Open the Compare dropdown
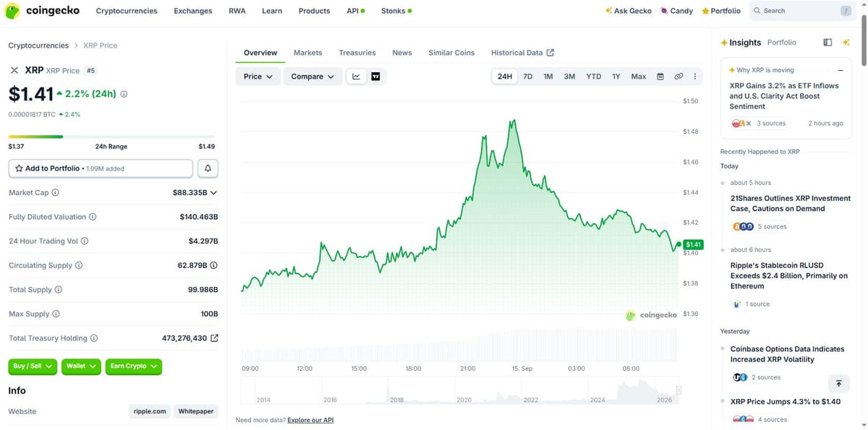This screenshot has width=868, height=430. (312, 77)
